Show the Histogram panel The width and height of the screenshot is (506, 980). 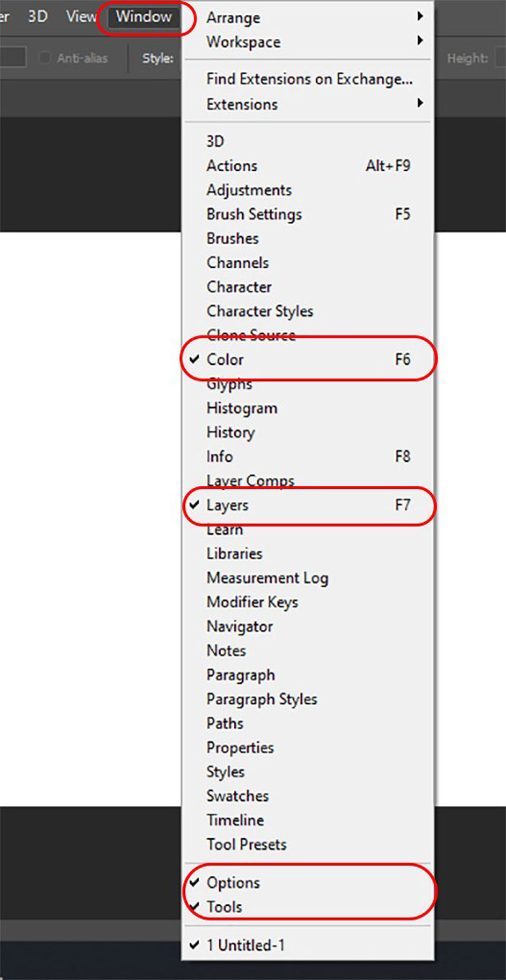pyautogui.click(x=307, y=408)
